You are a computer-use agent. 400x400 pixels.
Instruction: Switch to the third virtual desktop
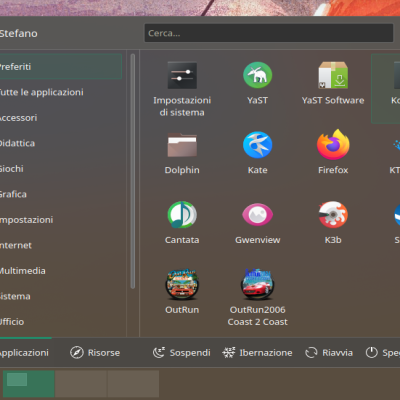(x=133, y=384)
